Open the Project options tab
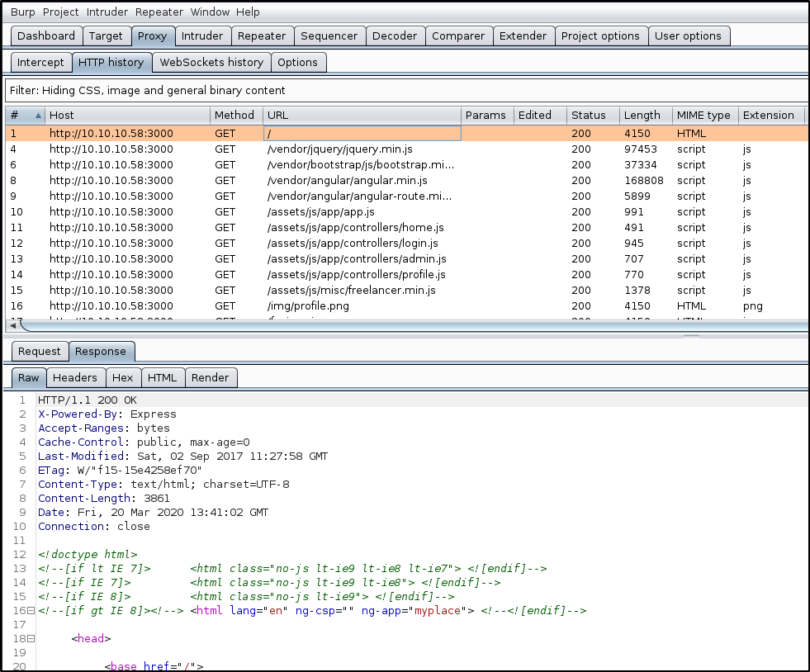Image resolution: width=810 pixels, height=672 pixels. [x=599, y=36]
